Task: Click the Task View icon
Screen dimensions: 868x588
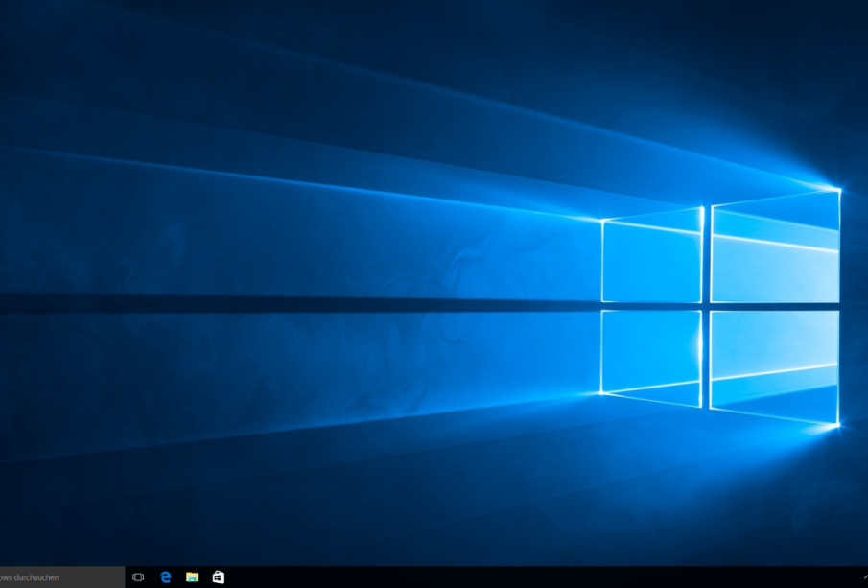Action: click(138, 576)
